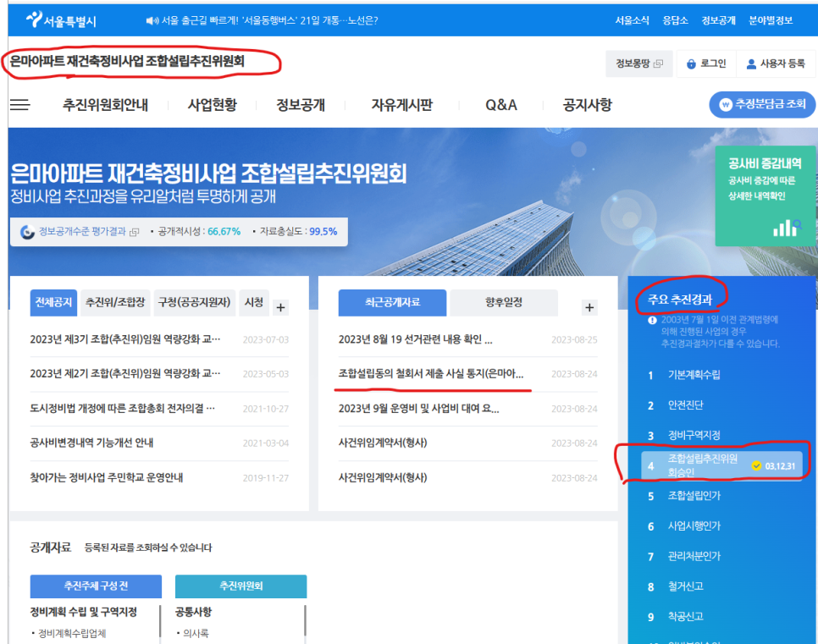Select the 구청(공공지원자) tab
The height and width of the screenshot is (644, 818).
tap(195, 302)
